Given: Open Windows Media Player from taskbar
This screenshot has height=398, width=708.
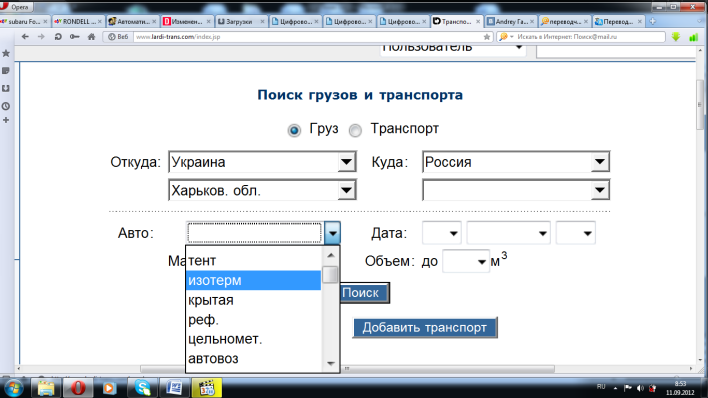Looking at the screenshot, I should (110, 388).
